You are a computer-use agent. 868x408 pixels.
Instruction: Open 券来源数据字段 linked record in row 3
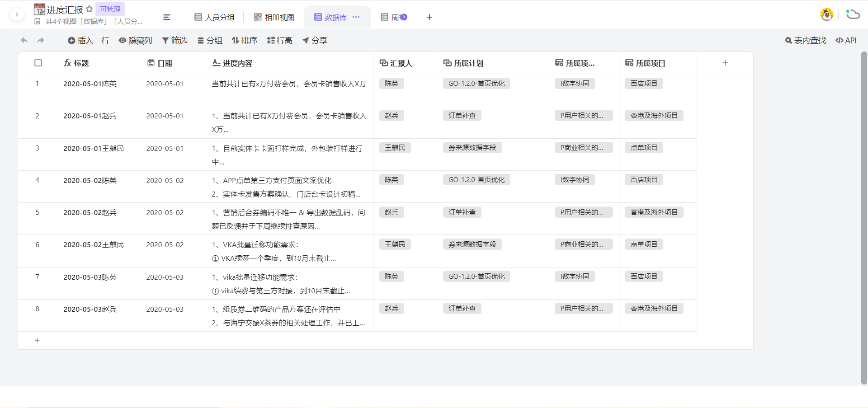click(472, 148)
